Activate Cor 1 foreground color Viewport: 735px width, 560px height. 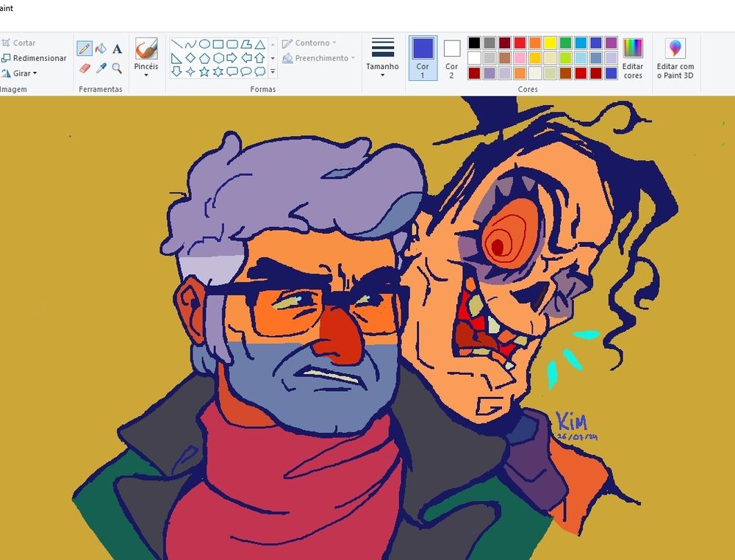click(x=423, y=57)
